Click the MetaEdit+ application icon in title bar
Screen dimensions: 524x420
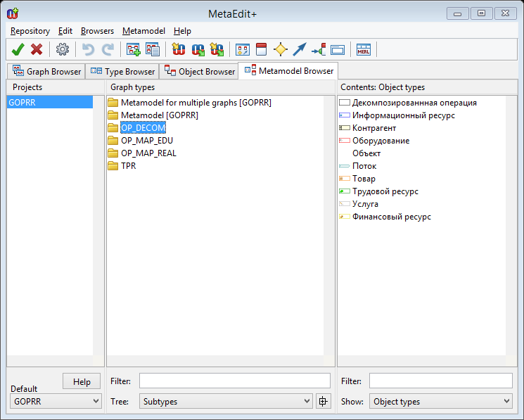tap(13, 13)
